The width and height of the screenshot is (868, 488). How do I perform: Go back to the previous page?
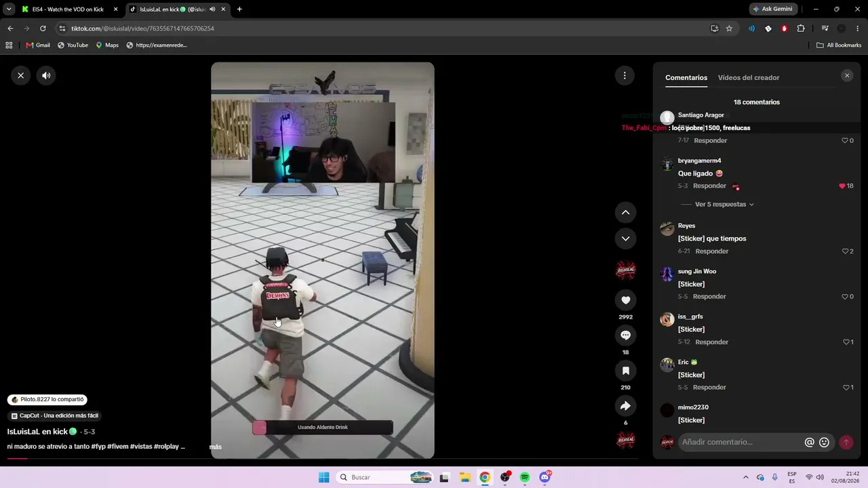point(10,28)
